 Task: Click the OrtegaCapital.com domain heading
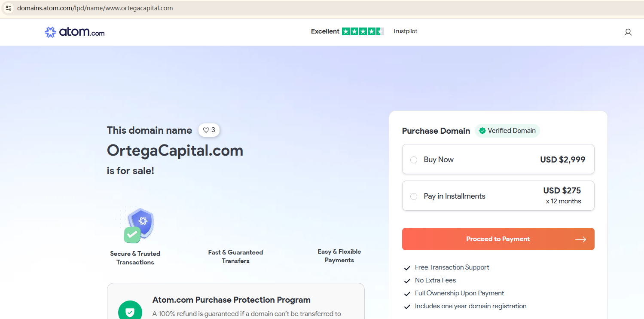(x=175, y=150)
